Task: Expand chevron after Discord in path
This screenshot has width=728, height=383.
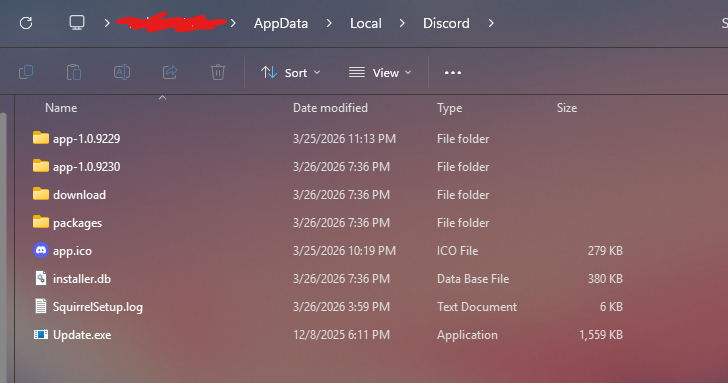Action: [491, 23]
